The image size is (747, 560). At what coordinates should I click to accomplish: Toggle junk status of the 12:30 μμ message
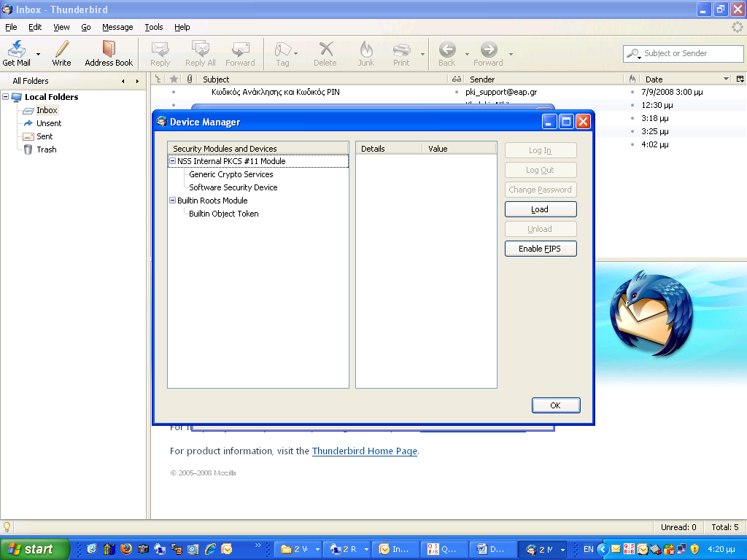click(x=632, y=105)
